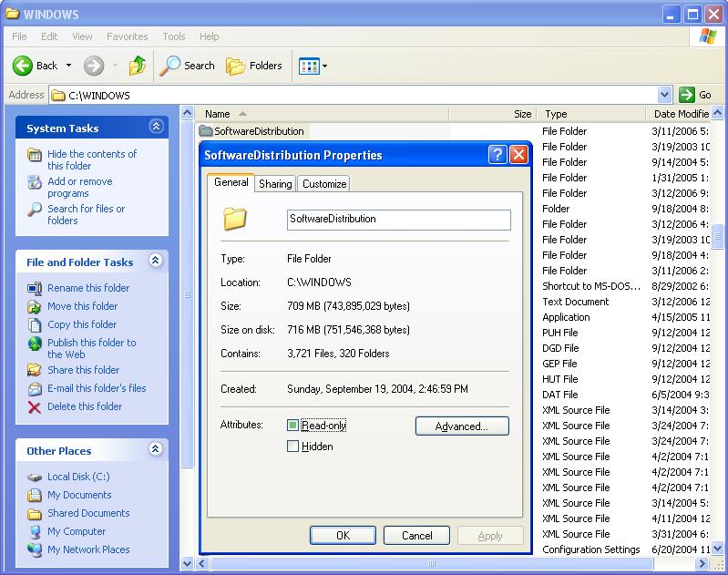Switch to the Customize tab
Viewport: 728px width, 575px height.
point(324,184)
